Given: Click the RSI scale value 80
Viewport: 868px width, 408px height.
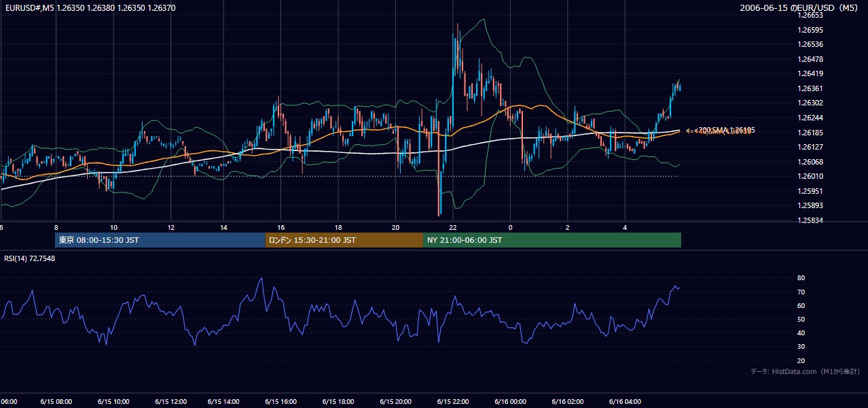Looking at the screenshot, I should click(x=801, y=278).
